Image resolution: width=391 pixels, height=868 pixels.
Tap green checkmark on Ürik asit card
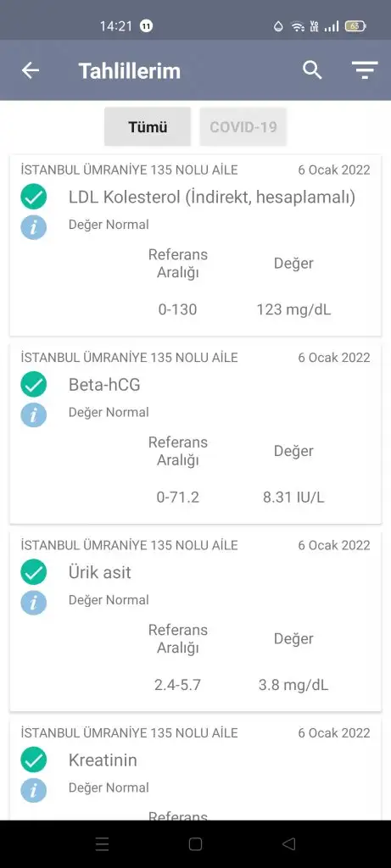tap(34, 572)
